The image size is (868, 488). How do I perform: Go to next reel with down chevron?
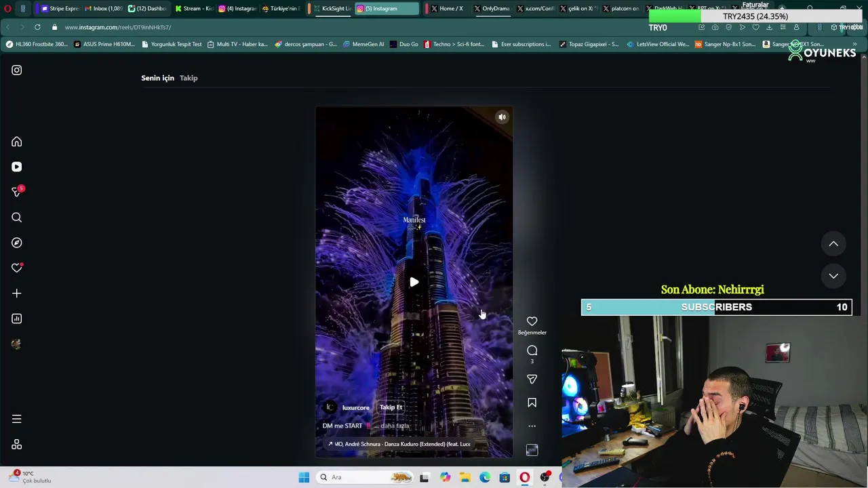point(833,276)
